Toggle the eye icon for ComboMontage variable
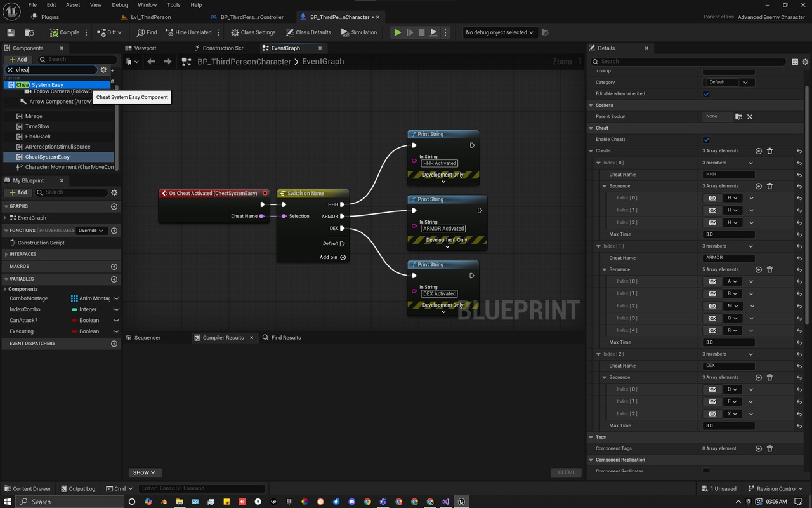Screen dimensions: 812x508 click(116, 298)
